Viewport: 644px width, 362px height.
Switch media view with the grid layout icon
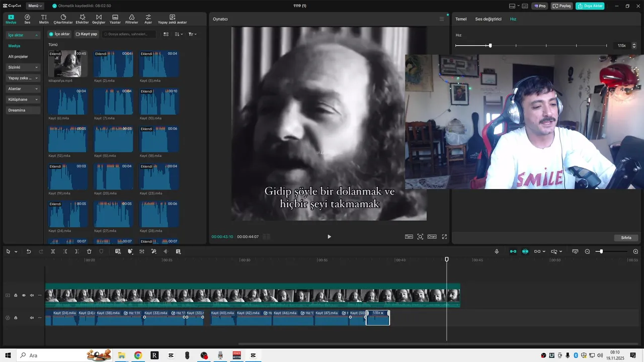(167, 34)
